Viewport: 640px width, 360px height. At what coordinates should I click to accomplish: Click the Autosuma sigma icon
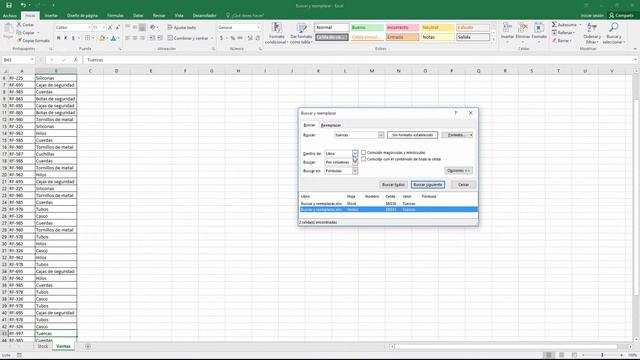tap(554, 25)
